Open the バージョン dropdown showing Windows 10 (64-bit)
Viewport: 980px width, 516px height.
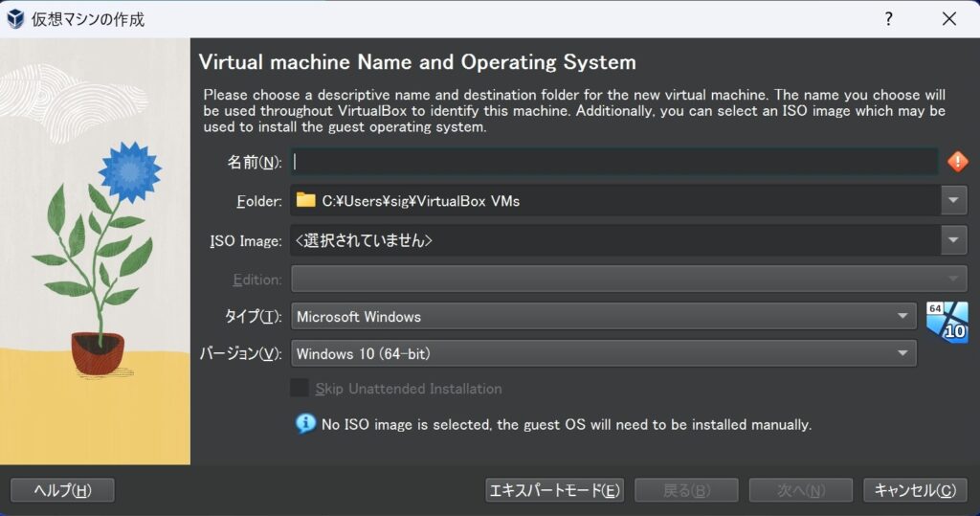point(603,353)
